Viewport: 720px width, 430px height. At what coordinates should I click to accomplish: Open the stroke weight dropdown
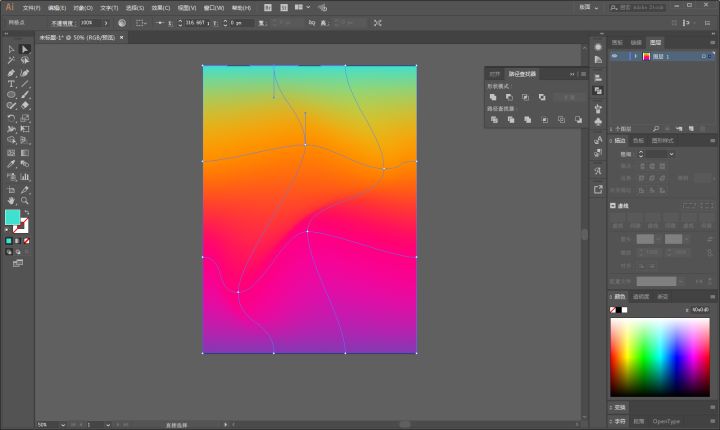671,154
